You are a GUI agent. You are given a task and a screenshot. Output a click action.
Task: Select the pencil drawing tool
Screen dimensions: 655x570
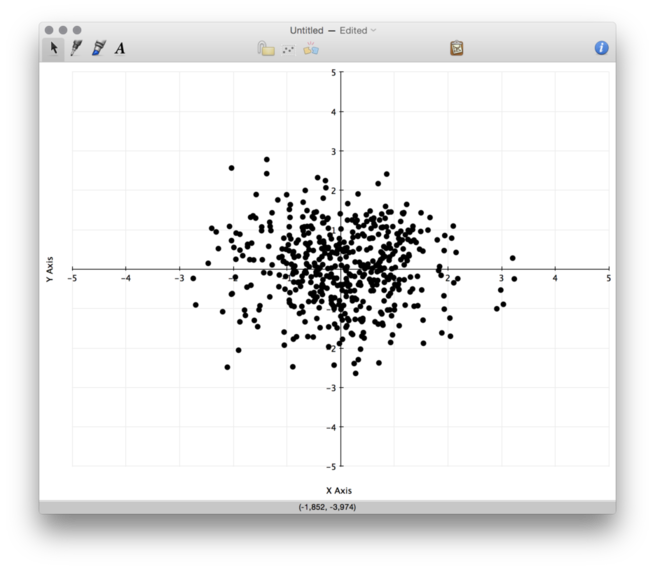(x=76, y=48)
